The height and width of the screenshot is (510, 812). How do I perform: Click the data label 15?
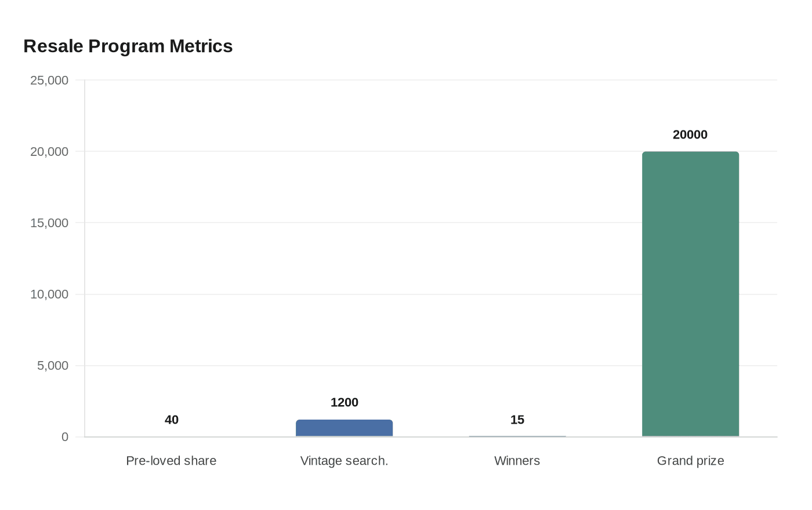tap(517, 420)
